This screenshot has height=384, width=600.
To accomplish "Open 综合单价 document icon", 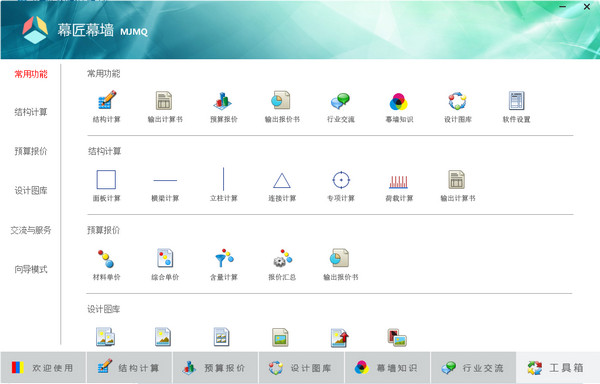I will pyautogui.click(x=165, y=257).
